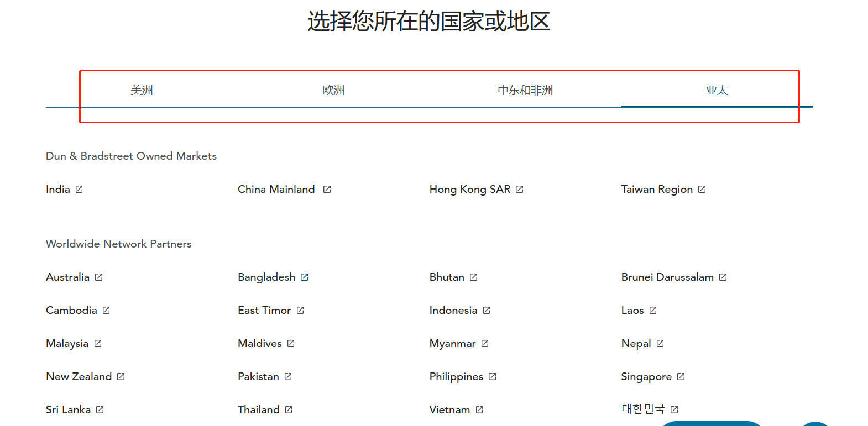The width and height of the screenshot is (868, 426).
Task: Click the external-link icon next to Vietnam
Action: click(x=479, y=409)
